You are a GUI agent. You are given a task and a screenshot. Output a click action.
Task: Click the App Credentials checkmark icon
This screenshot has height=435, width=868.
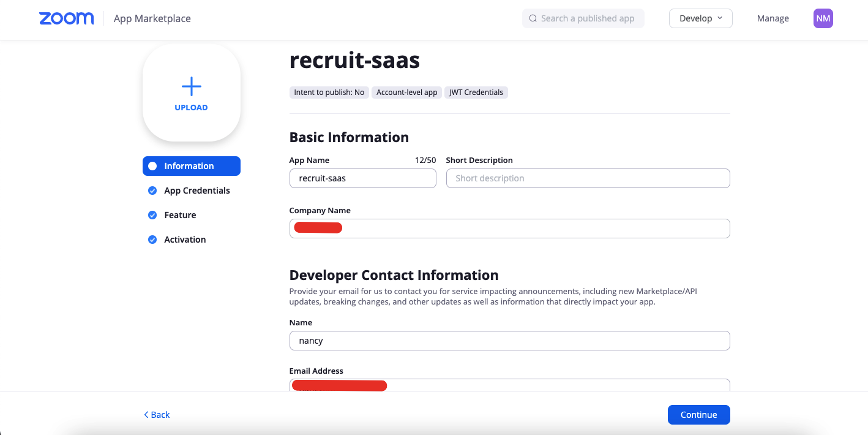pos(152,191)
